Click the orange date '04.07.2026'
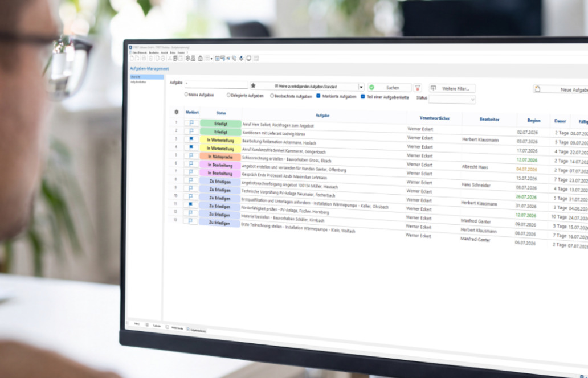This screenshot has height=378, width=588. [x=526, y=169]
